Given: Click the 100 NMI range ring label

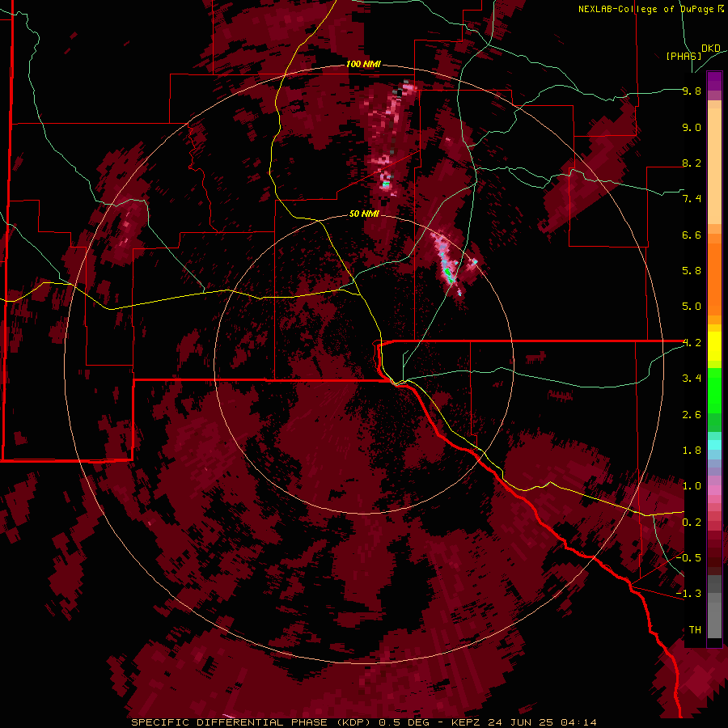Looking at the screenshot, I should coord(363,64).
